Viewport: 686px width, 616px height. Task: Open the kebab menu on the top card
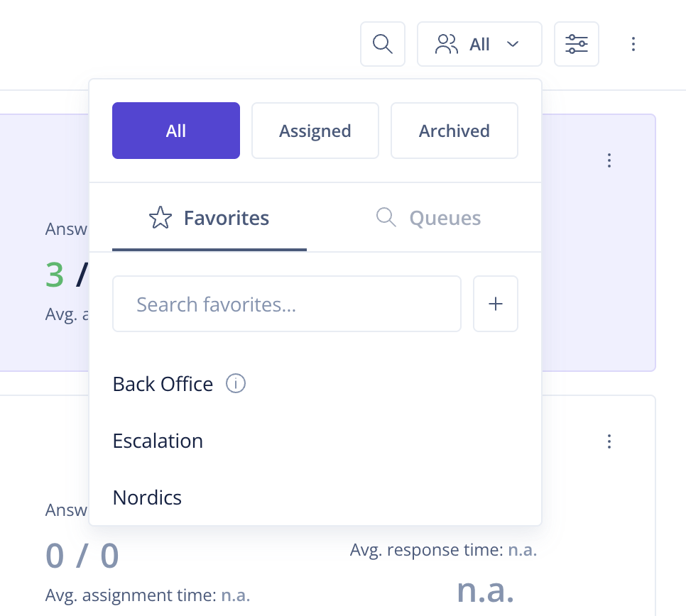(x=609, y=160)
